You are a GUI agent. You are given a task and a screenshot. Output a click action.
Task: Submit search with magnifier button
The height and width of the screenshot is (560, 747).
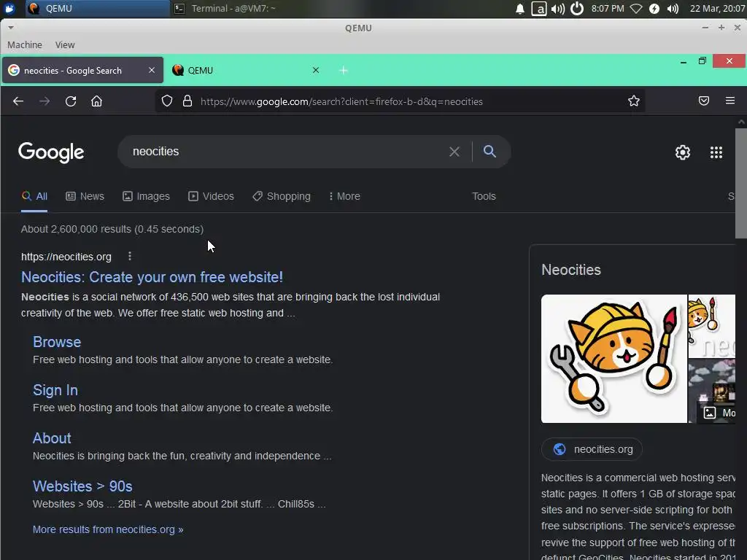[489, 152]
